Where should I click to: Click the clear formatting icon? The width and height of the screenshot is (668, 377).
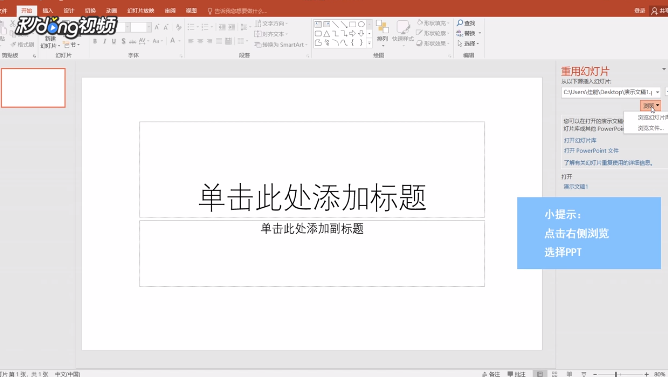179,27
